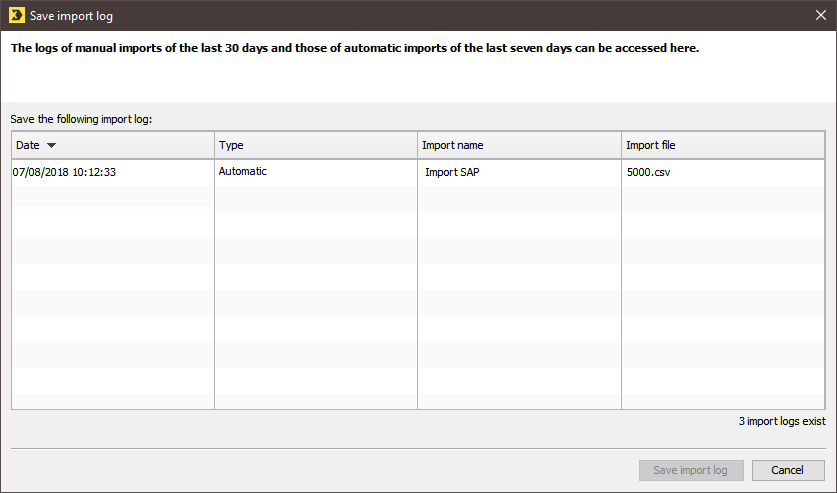The height and width of the screenshot is (493, 837).
Task: Sort entries by the Import name header
Action: (519, 145)
